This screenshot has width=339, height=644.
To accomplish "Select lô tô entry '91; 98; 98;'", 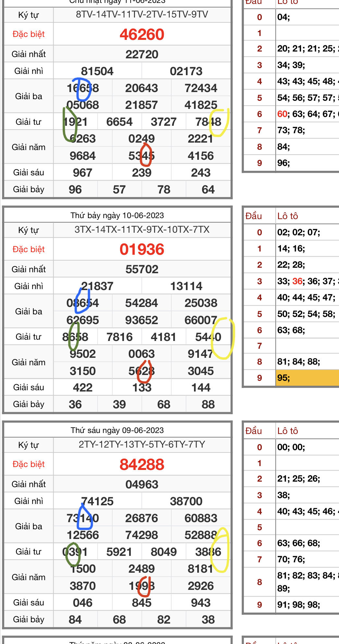I will click(x=298, y=605).
